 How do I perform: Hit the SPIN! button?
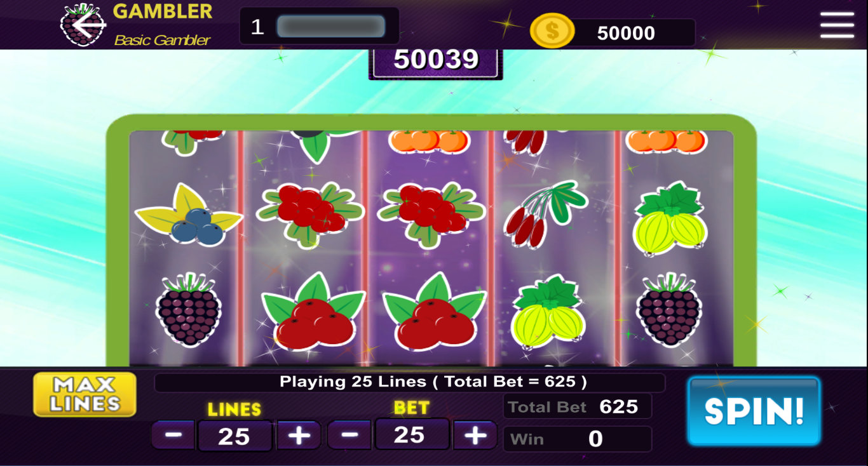point(754,411)
